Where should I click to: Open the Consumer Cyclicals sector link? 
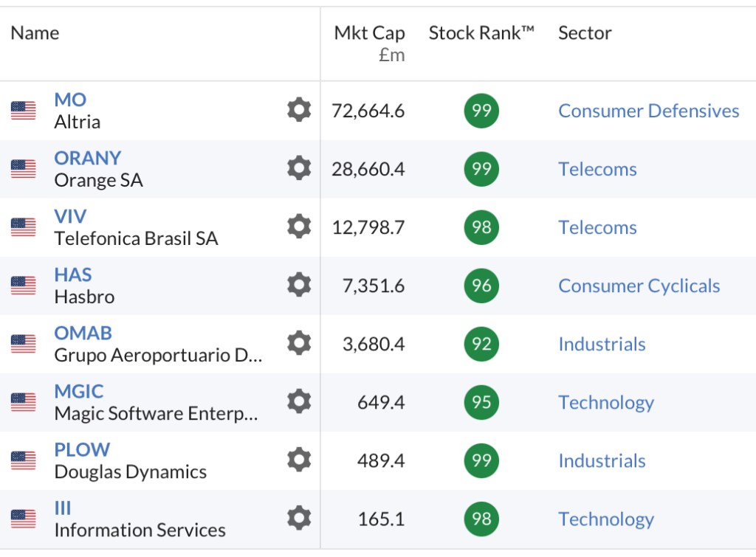click(639, 286)
